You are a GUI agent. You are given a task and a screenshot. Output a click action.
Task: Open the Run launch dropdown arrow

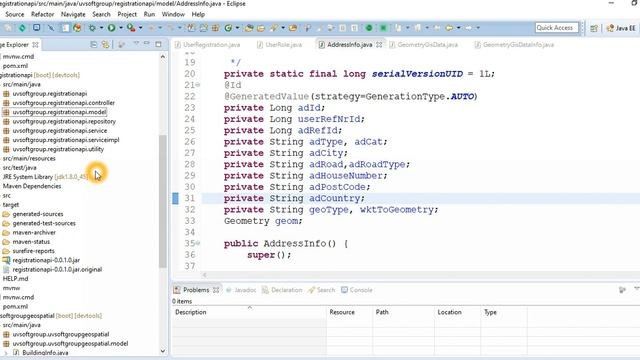pyautogui.click(x=120, y=28)
